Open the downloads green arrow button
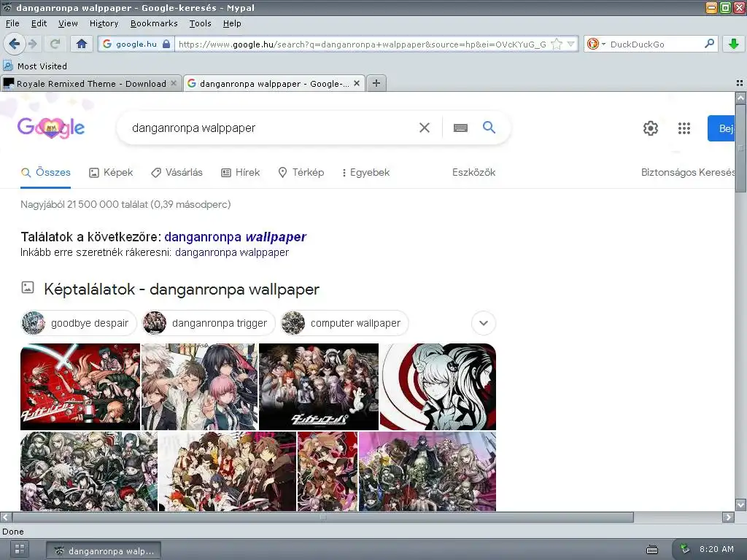 [x=734, y=44]
